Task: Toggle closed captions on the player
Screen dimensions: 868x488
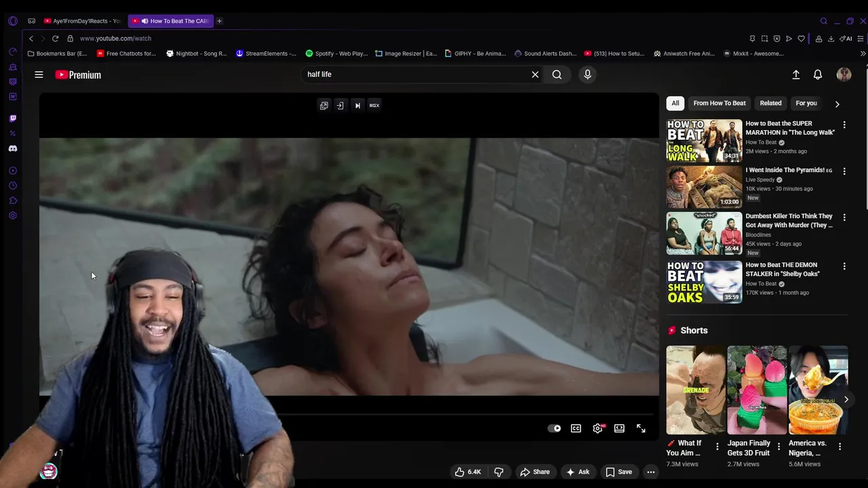Action: pos(576,428)
